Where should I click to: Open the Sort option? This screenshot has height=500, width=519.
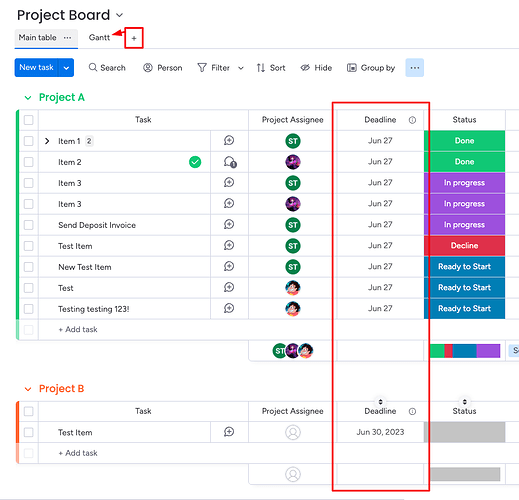271,68
